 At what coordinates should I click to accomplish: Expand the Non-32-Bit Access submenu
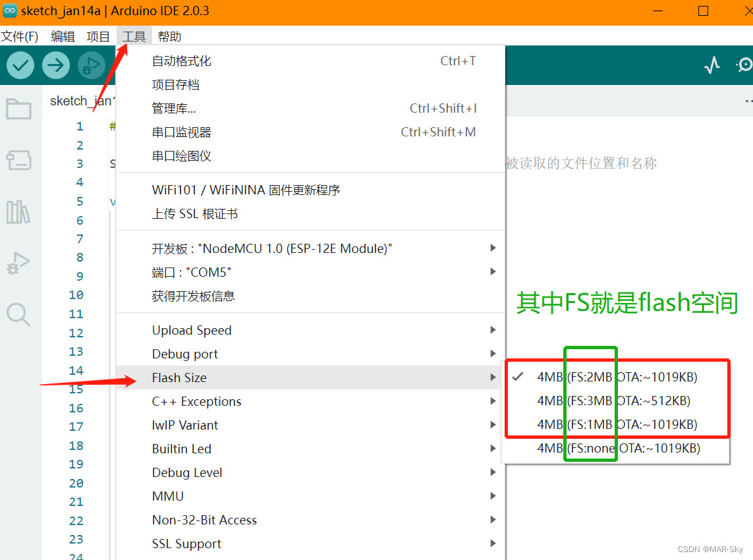click(311, 520)
